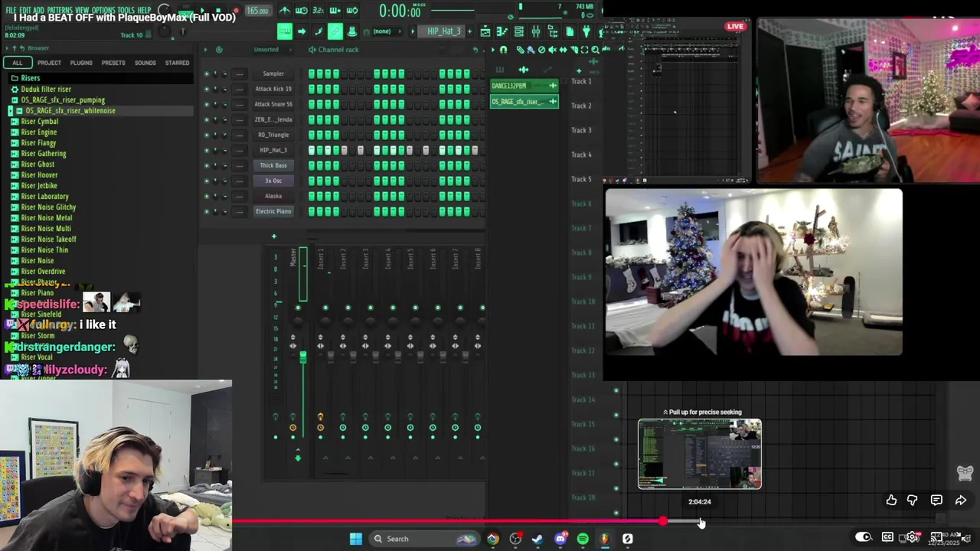Switch to the PLUGINS browser tab
The height and width of the screenshot is (551, 980).
tap(81, 63)
